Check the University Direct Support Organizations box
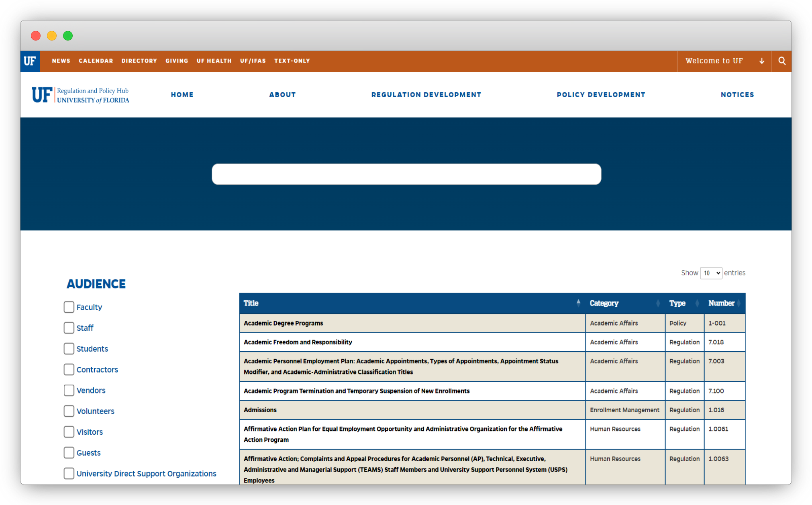 click(x=69, y=474)
